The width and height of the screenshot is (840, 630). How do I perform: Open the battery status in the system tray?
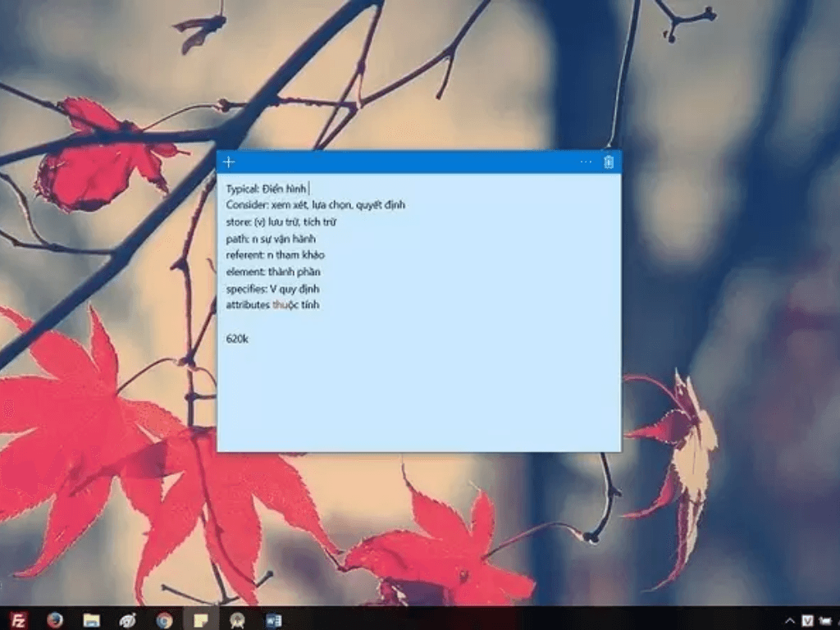pyautogui.click(x=837, y=619)
